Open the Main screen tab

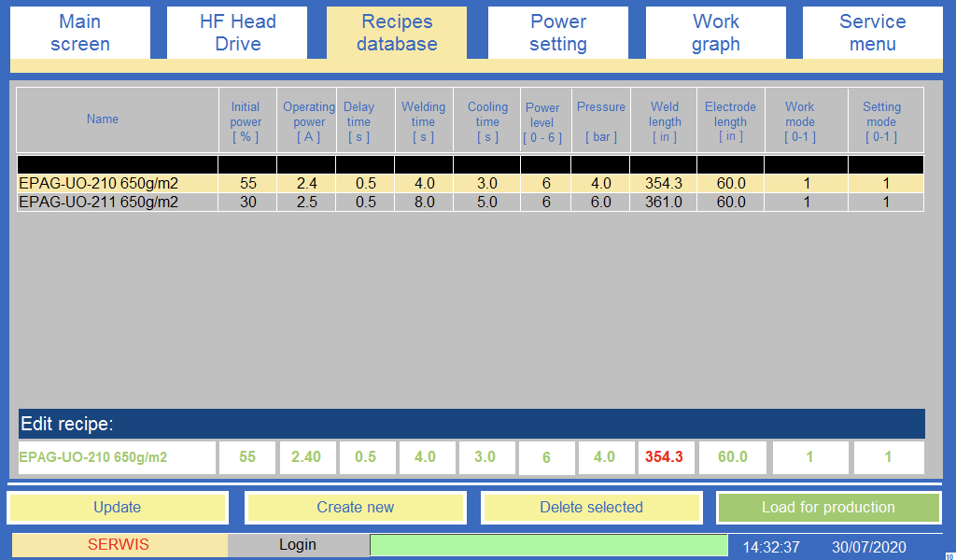click(79, 33)
